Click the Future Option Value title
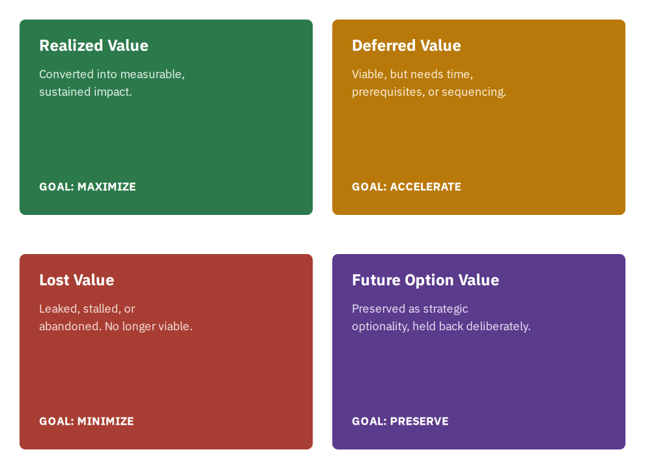The height and width of the screenshot is (469, 645). 425,280
